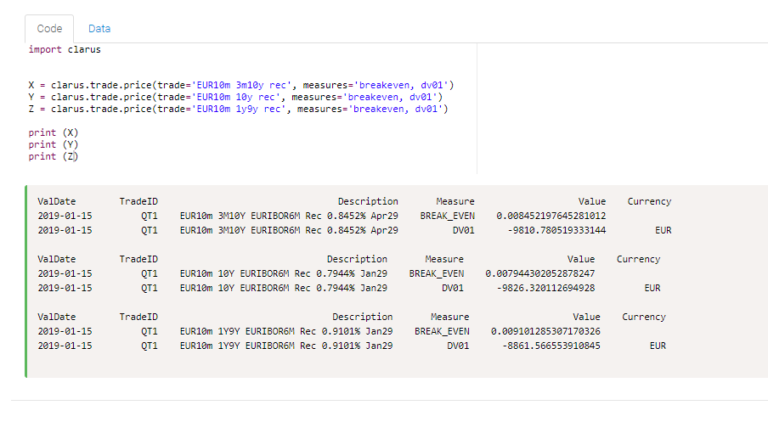Place cursor in the X = clarus.trade.price line

[240, 85]
